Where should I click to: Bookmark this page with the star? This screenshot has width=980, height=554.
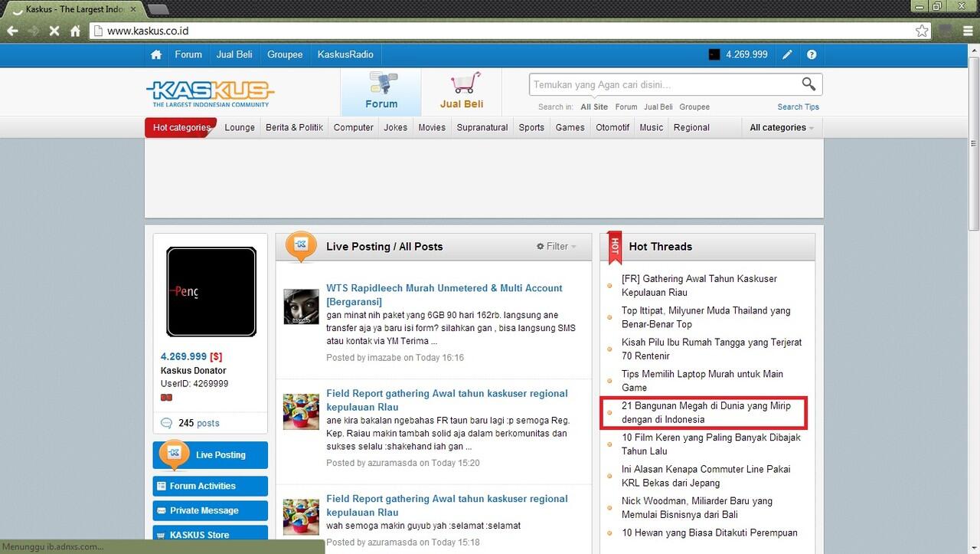[x=922, y=31]
